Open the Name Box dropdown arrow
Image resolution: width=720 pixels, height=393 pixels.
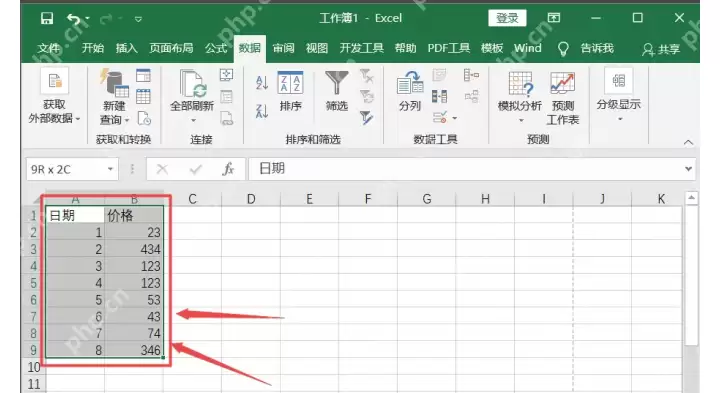point(111,169)
